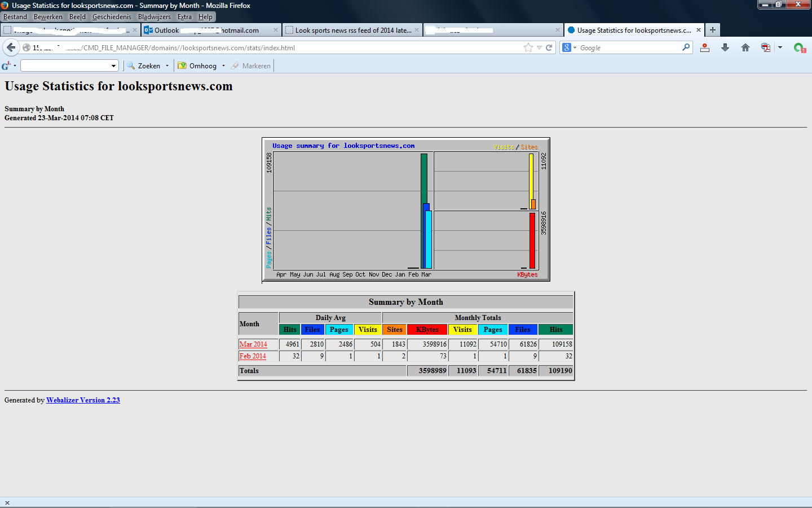Switch to the Outlook hotmail tab
This screenshot has height=508, width=812.
[211, 30]
